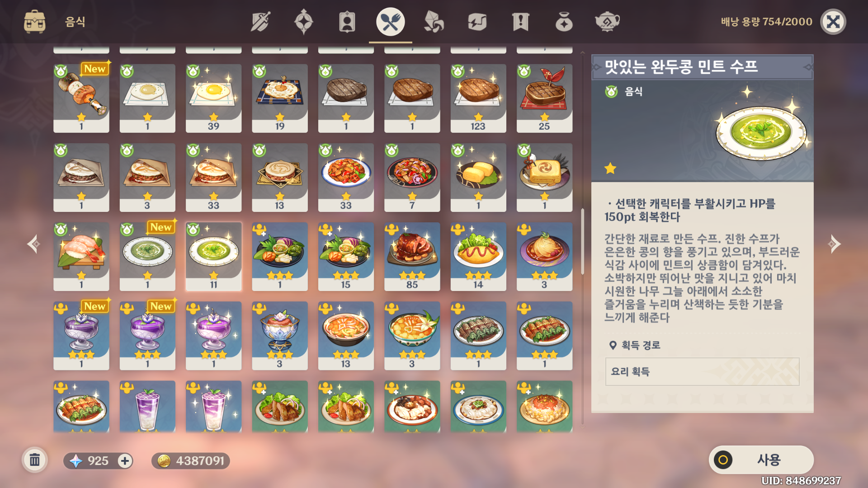Open the Quest items tab
The image size is (868, 488).
coord(521,22)
